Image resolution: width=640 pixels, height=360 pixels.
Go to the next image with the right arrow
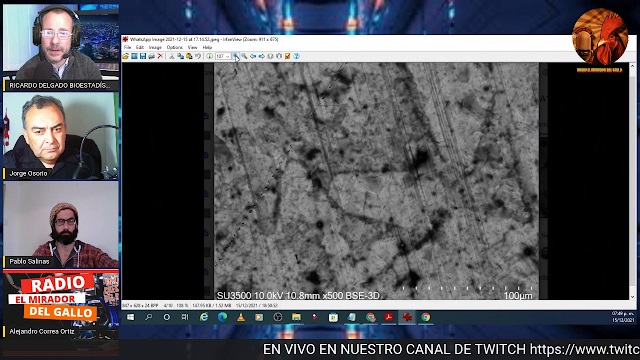point(262,56)
